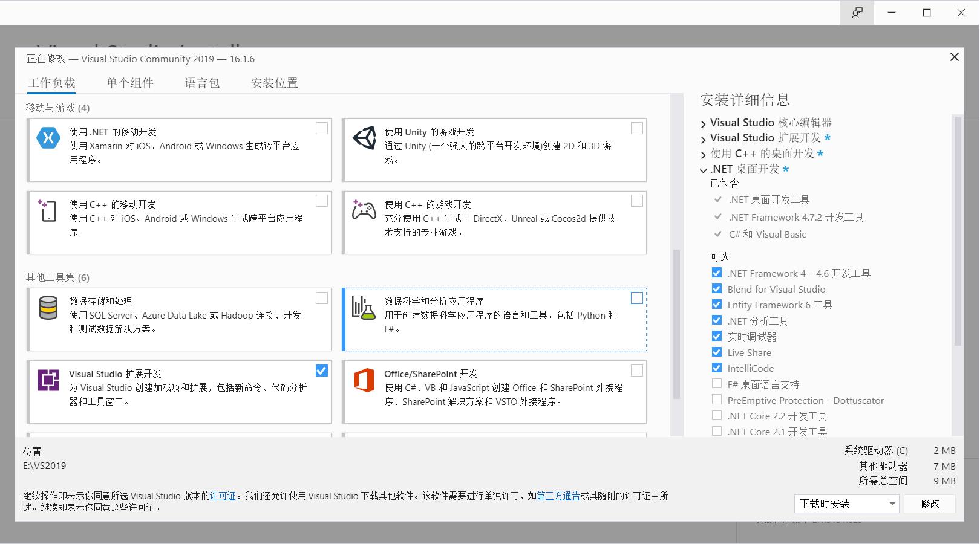Image resolution: width=980 pixels, height=544 pixels.
Task: Click .NET 桌面开发工具 included item
Action: [x=768, y=199]
